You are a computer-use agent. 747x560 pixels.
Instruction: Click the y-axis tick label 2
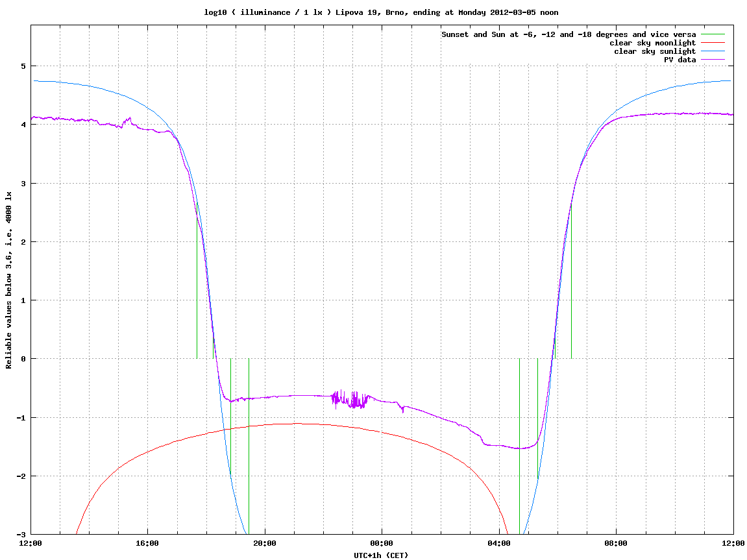[x=23, y=242]
